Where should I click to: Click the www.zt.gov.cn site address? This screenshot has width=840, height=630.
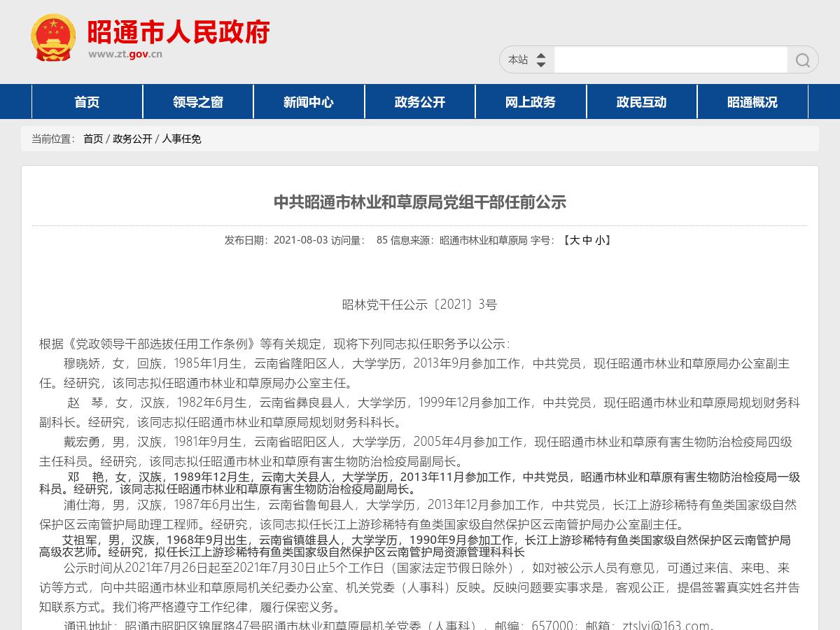(125, 52)
